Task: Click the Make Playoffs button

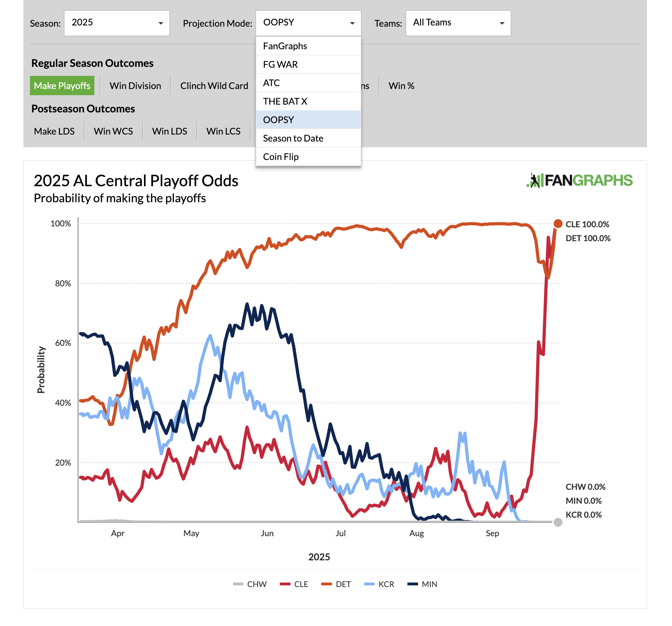Action: 62,86
